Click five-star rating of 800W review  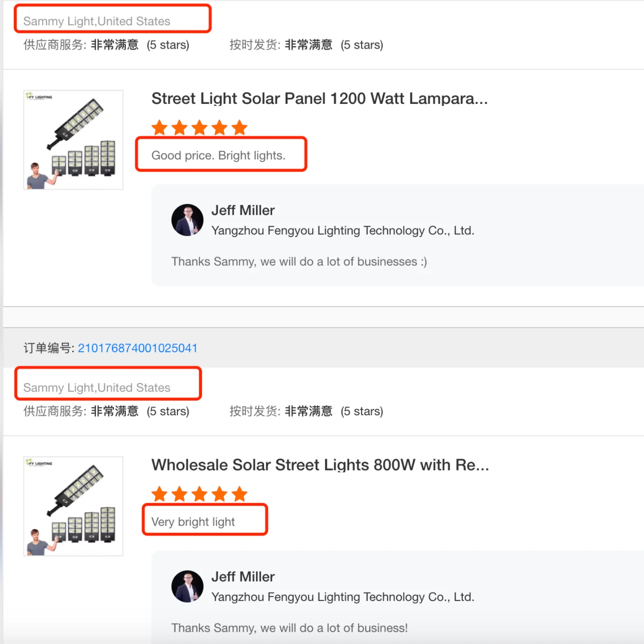200,494
